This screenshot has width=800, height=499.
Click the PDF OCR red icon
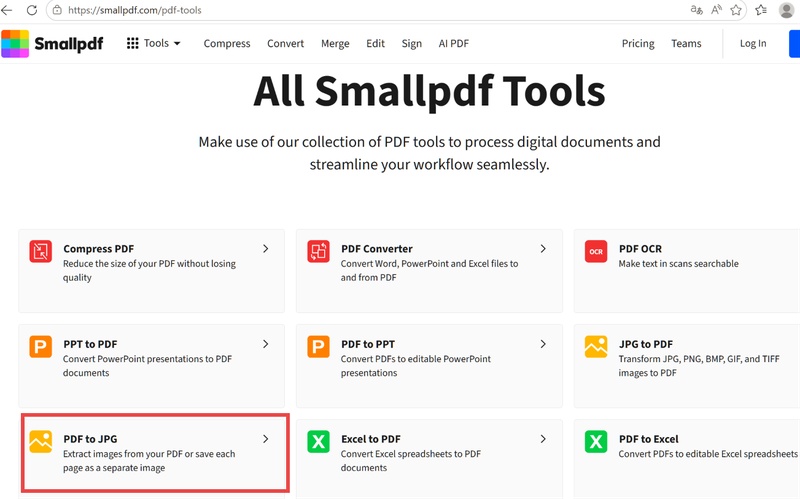click(x=596, y=251)
